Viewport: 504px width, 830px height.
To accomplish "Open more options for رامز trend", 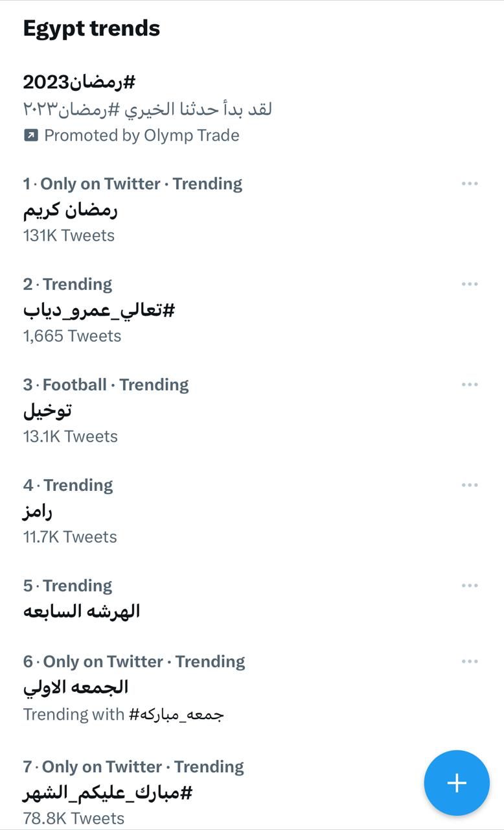I will 470,485.
